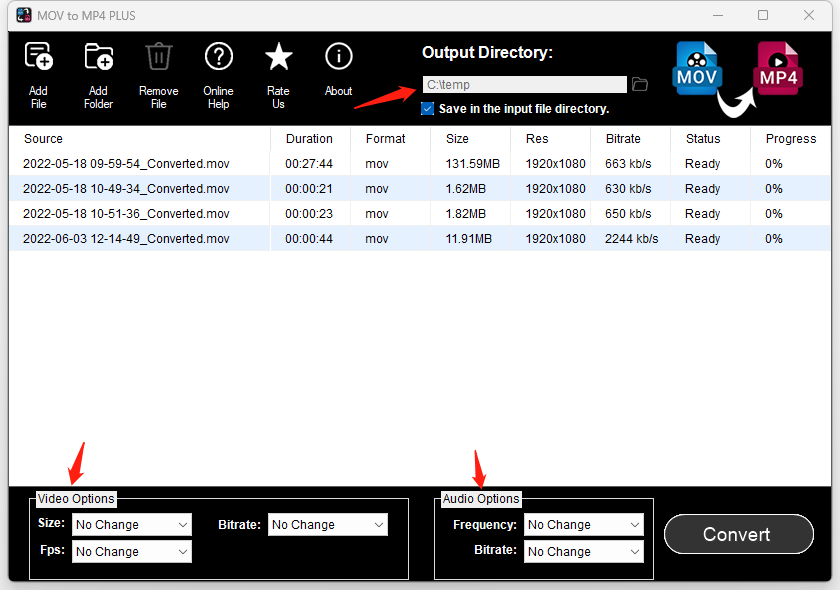This screenshot has height=590, width=840.
Task: Sort the list by the Duration column header
Action: (309, 139)
